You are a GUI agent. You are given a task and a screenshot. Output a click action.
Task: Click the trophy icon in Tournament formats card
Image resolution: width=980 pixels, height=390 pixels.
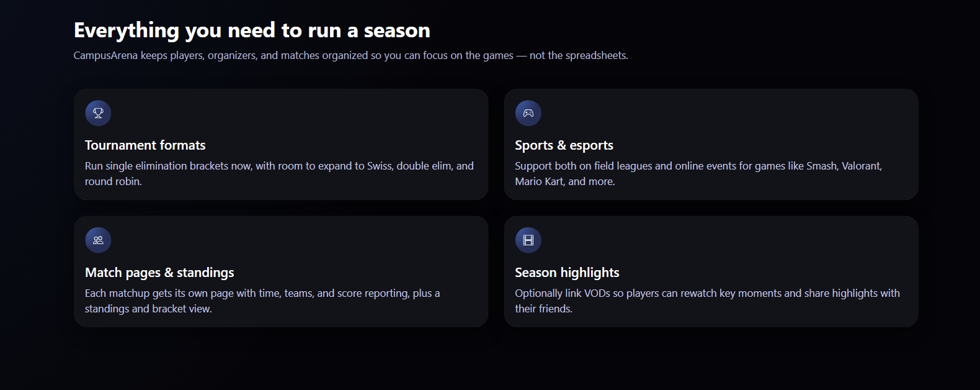coord(98,113)
